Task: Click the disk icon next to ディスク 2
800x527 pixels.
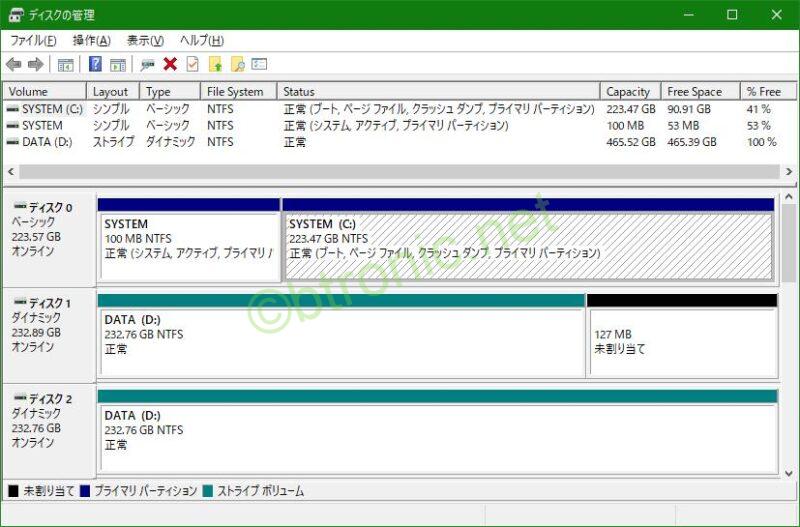Action: [x=20, y=397]
